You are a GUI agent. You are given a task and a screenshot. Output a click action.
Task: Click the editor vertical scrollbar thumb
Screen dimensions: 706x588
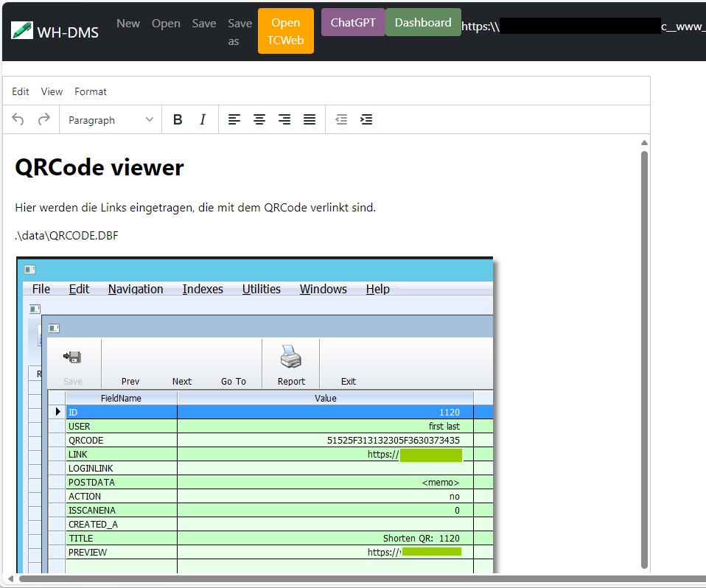pos(644,360)
